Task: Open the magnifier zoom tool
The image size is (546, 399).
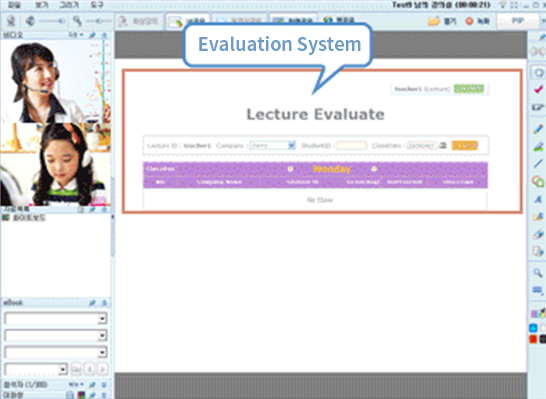Action: click(538, 273)
